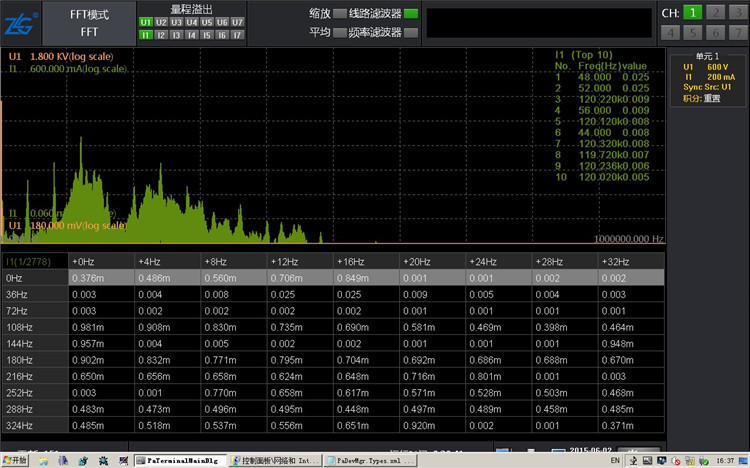Click the U4 range indicator
750x468 pixels.
point(191,22)
